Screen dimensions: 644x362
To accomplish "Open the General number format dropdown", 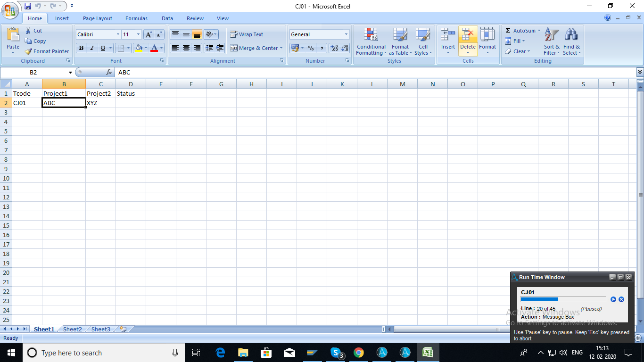I will (346, 34).
